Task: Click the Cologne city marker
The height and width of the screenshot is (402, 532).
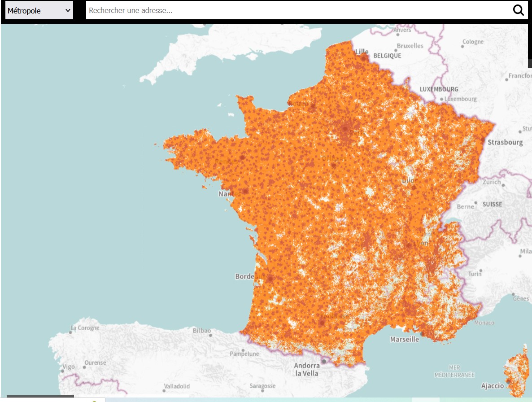Action: pos(462,46)
